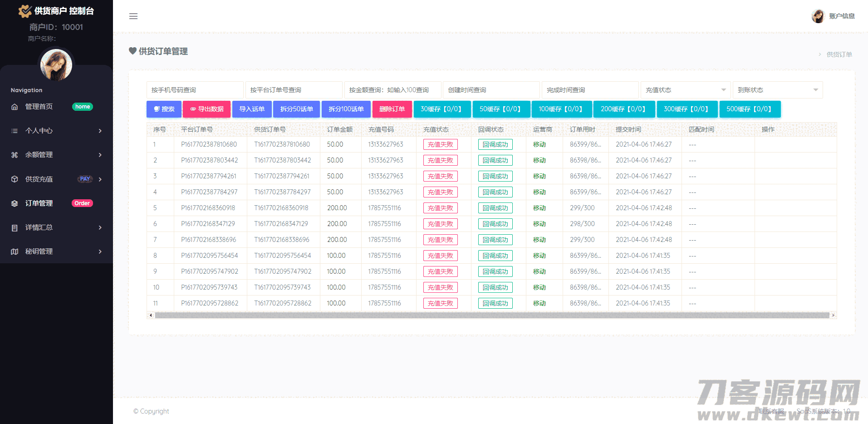Click the 秘钥管理 map icon
The height and width of the screenshot is (424, 868).
(15, 251)
